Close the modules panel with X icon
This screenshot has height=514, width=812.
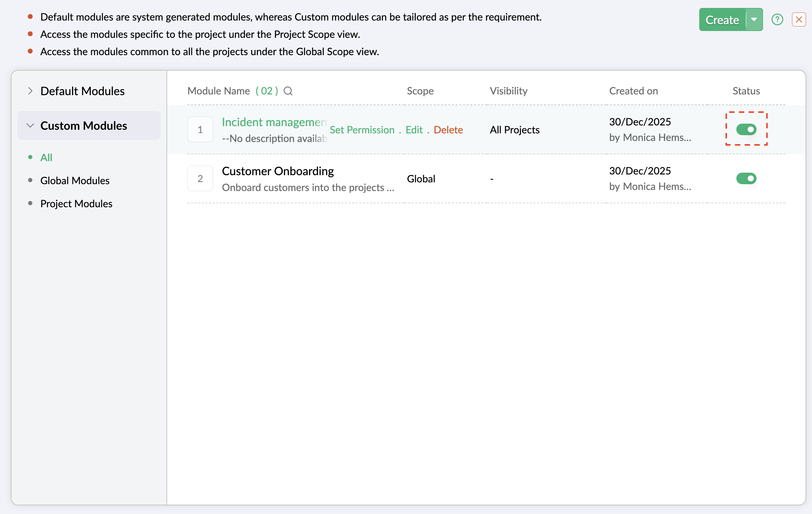[x=799, y=19]
